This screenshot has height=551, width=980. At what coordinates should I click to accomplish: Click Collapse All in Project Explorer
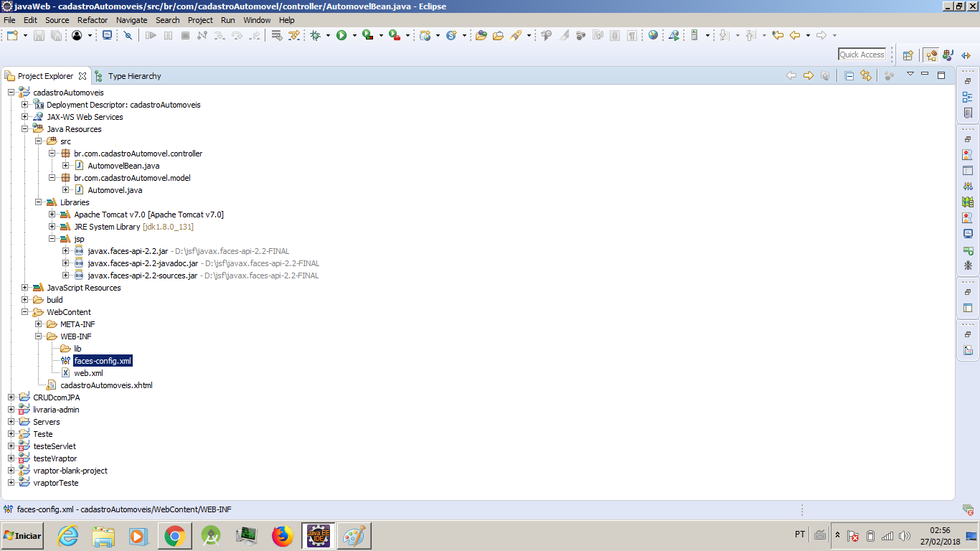(x=849, y=75)
